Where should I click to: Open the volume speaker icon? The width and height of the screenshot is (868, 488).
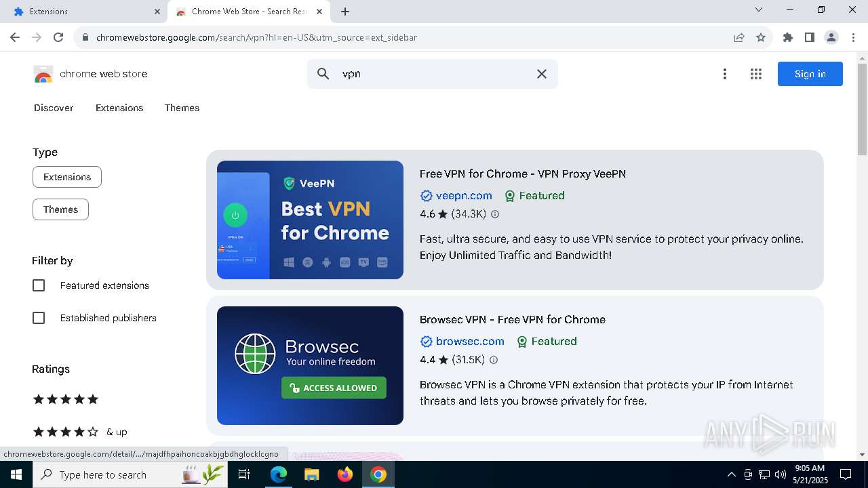[x=781, y=474]
